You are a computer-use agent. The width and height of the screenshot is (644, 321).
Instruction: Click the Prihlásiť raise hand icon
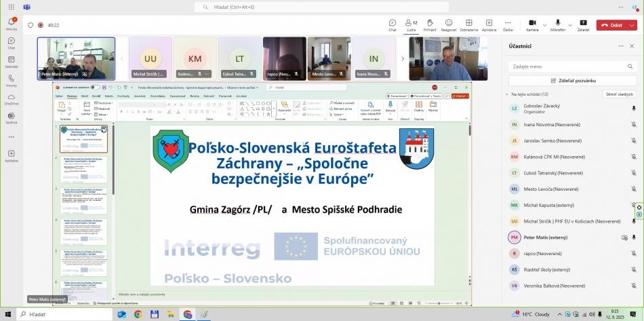point(430,24)
